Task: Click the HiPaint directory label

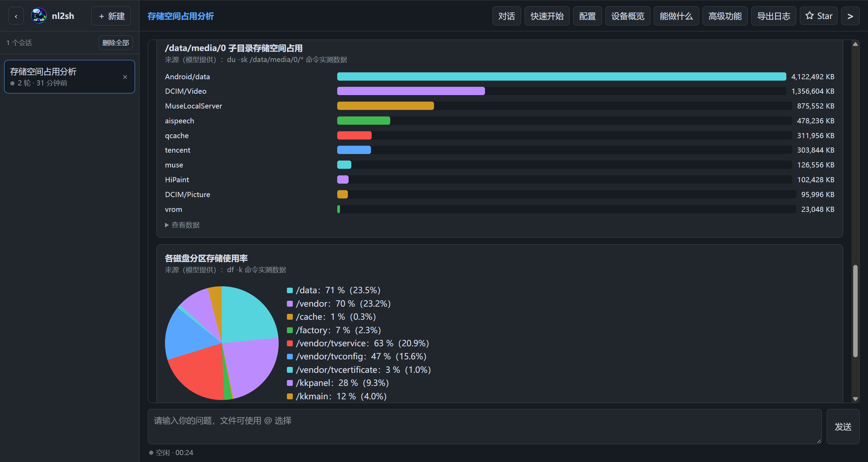Action: point(177,180)
